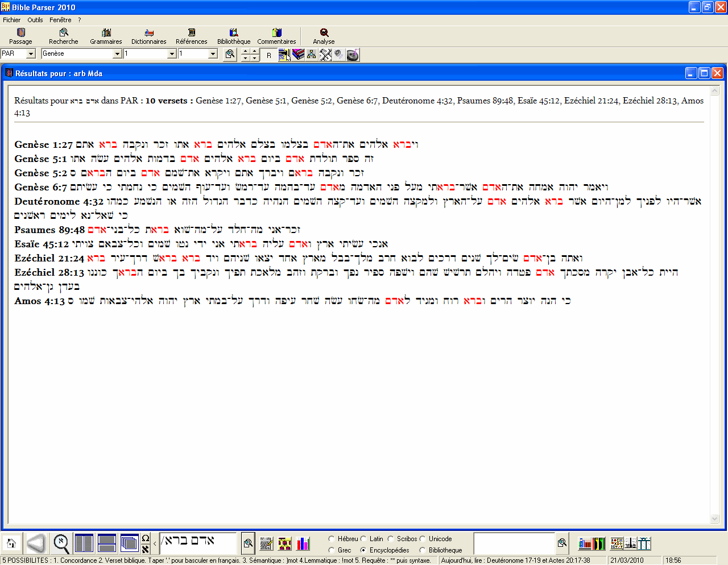Open the ? help menu
Image resolution: width=728 pixels, height=565 pixels.
tap(80, 20)
